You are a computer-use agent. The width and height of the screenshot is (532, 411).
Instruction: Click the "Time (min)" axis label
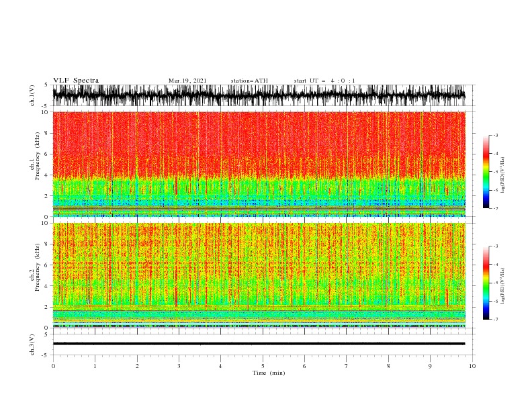[269, 373]
